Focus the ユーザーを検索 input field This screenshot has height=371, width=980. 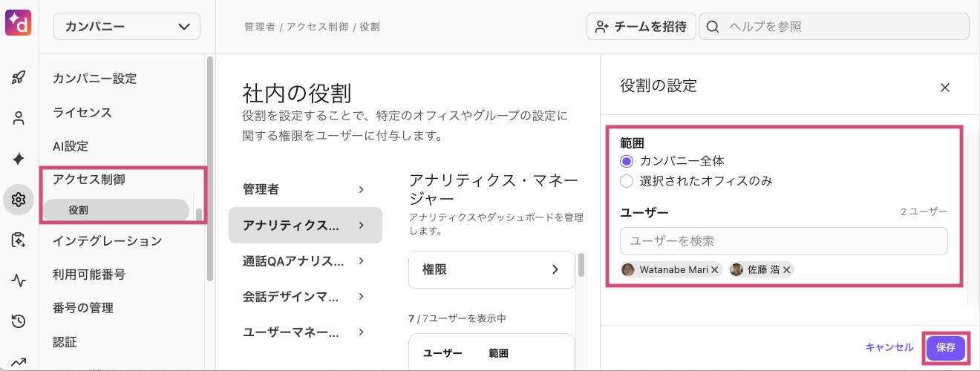pos(784,241)
